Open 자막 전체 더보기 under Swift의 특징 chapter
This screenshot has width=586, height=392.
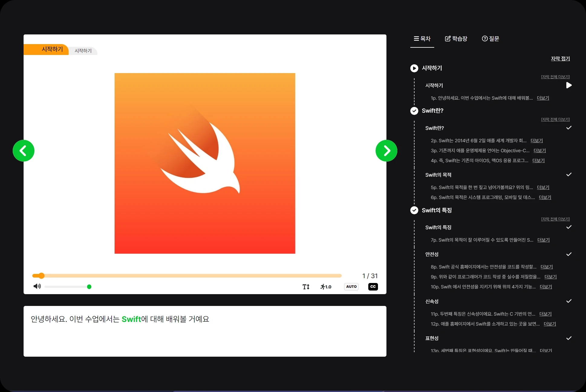coord(555,219)
